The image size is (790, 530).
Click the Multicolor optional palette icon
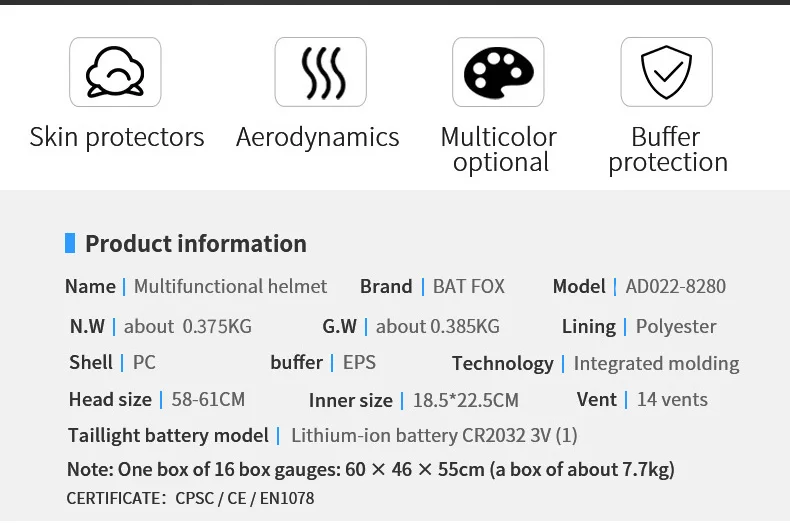(498, 72)
